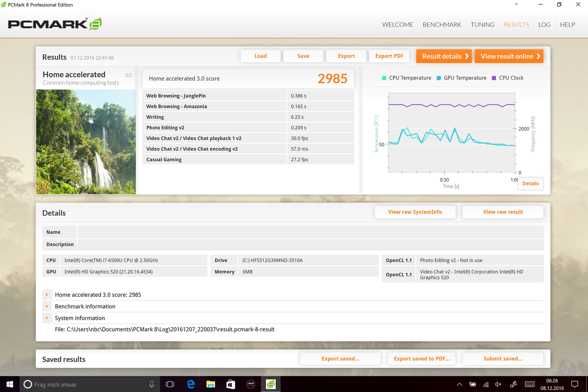The height and width of the screenshot is (392, 588).
Task: Open Microsoft Edge from the taskbar
Action: point(191,384)
